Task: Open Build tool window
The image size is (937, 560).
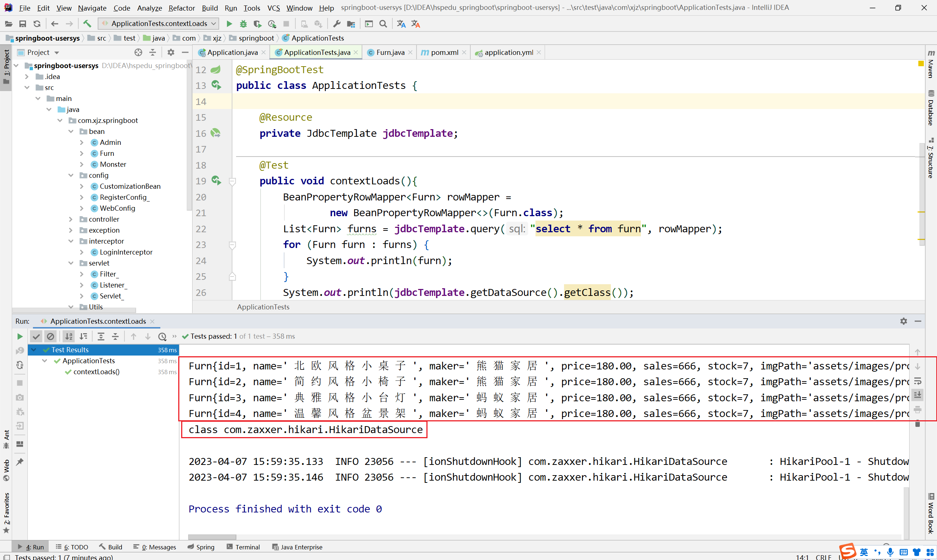Action: [x=111, y=547]
